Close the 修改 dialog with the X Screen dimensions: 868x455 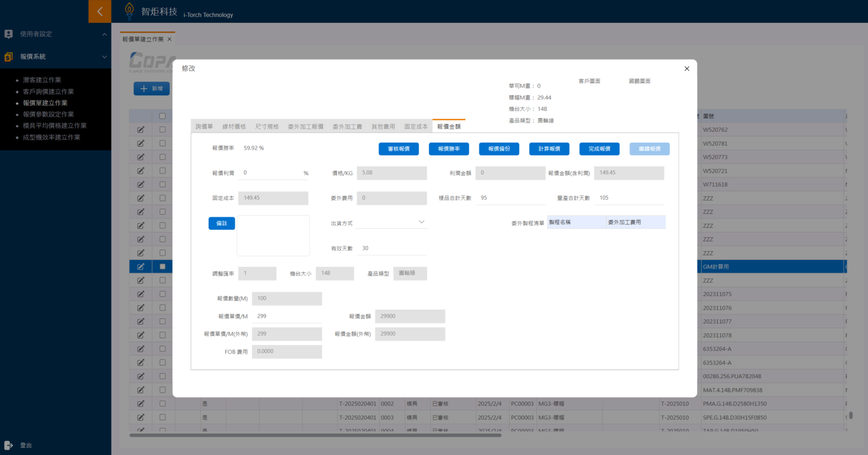tap(686, 69)
